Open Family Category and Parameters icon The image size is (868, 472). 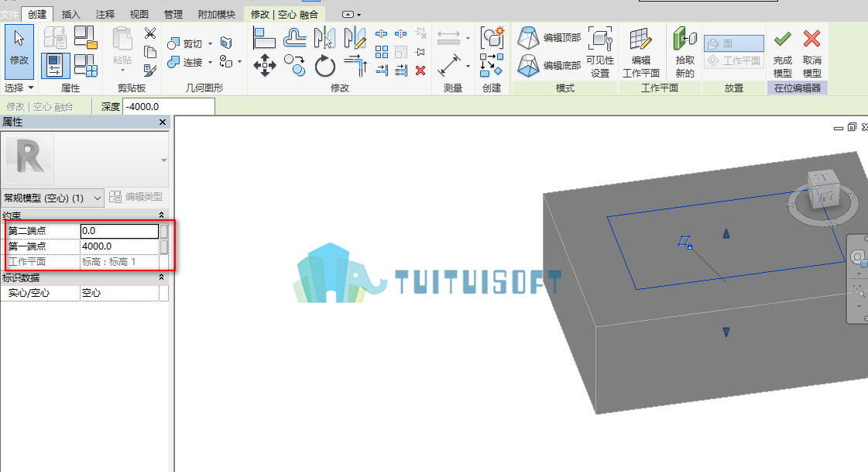(x=86, y=37)
